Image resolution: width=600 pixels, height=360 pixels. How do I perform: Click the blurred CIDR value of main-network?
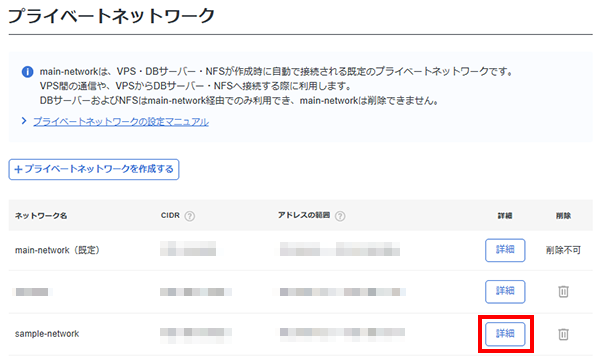(x=188, y=248)
